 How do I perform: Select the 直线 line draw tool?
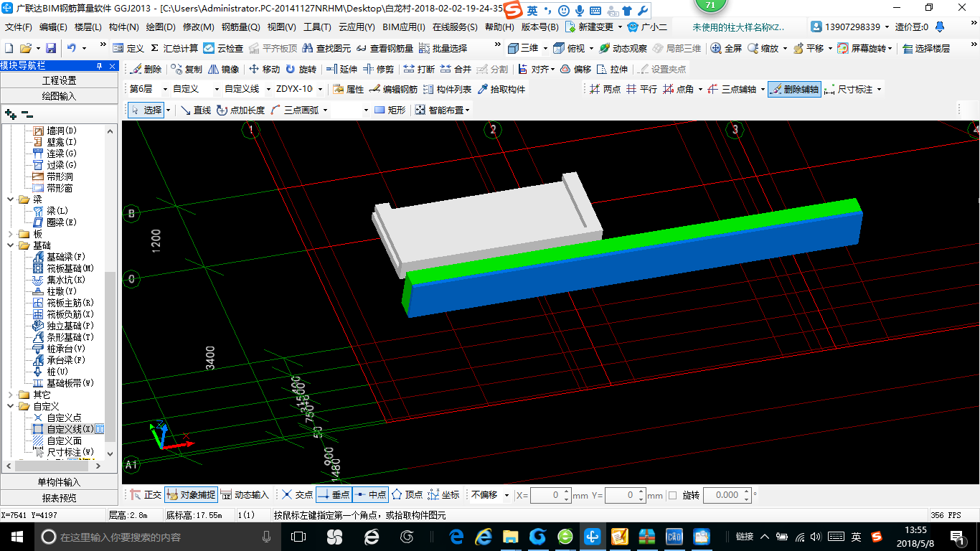(196, 110)
